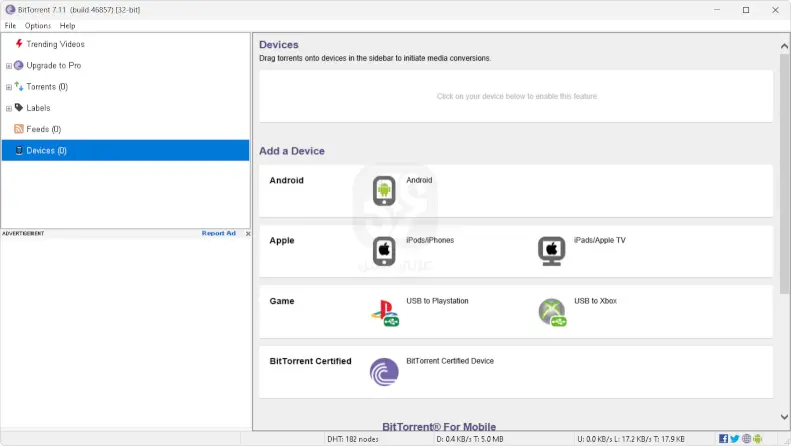Select the Android device icon

[384, 191]
